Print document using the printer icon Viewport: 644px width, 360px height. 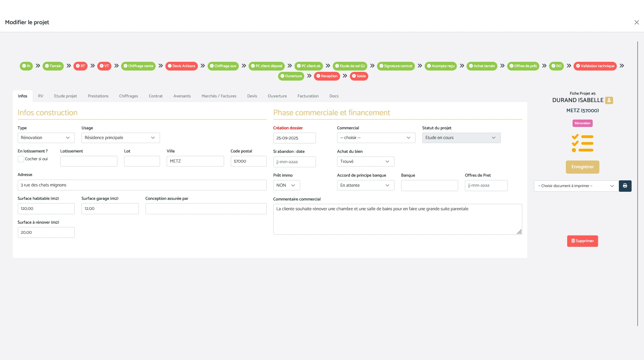[x=625, y=185]
